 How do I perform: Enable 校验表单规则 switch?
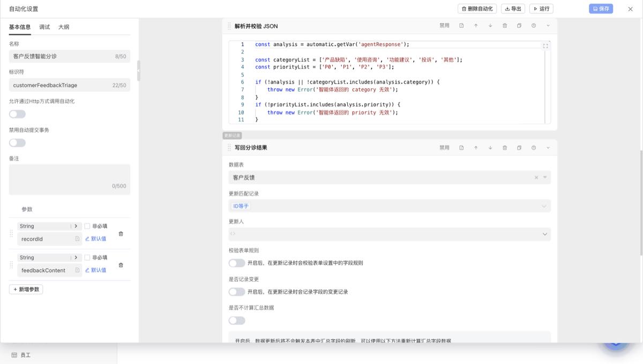[237, 263]
